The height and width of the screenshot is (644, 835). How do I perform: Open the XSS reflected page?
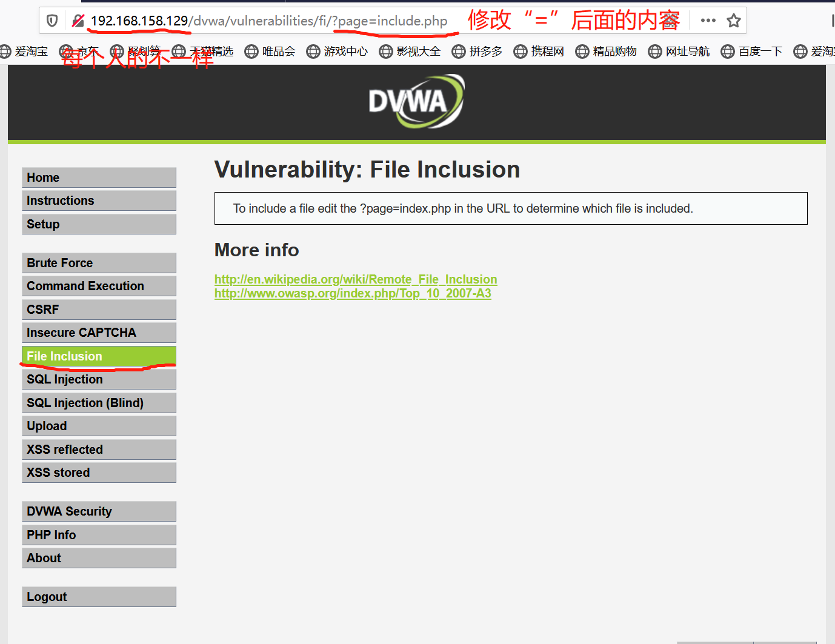coord(99,450)
